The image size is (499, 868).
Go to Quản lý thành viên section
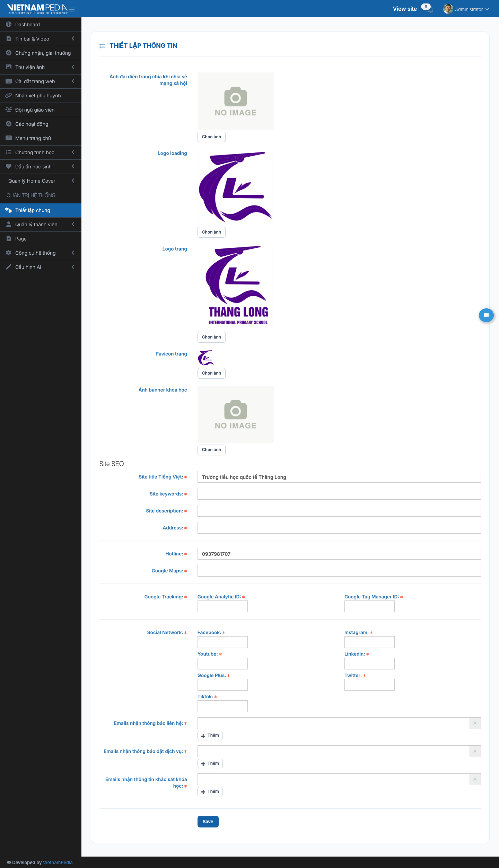pyautogui.click(x=41, y=225)
